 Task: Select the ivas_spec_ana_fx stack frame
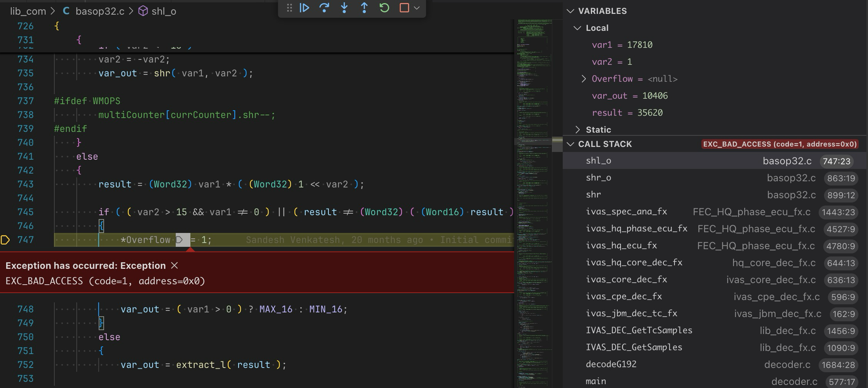click(626, 211)
